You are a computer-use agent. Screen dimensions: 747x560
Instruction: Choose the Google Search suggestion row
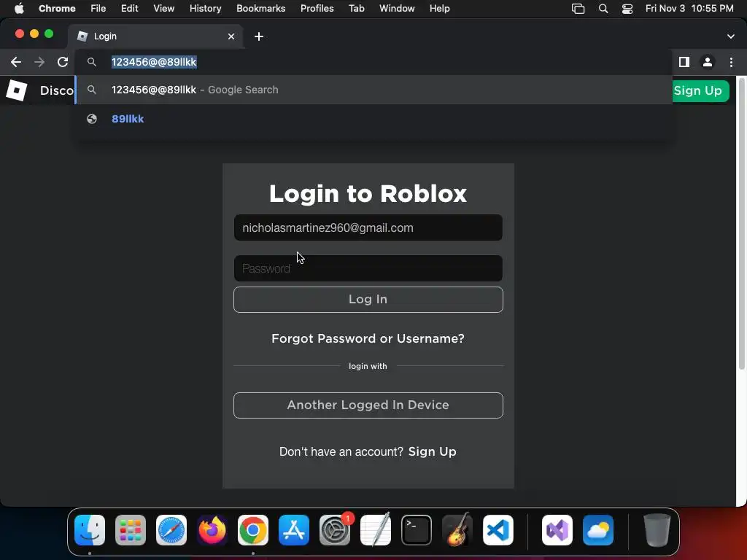click(373, 90)
